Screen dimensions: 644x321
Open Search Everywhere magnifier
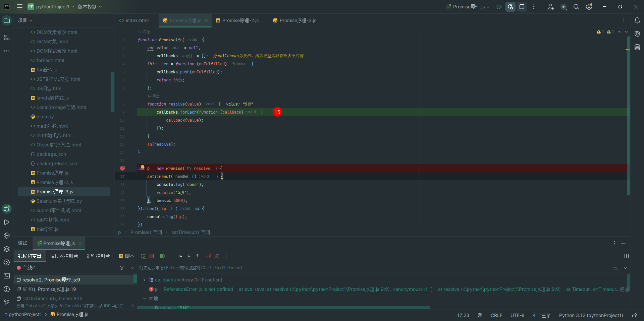click(x=576, y=7)
